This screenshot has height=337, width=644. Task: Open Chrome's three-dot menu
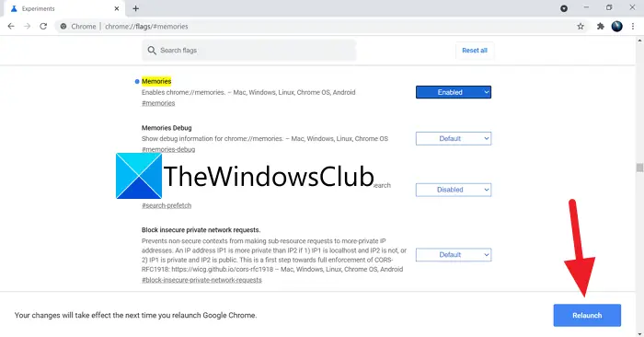[x=633, y=27]
